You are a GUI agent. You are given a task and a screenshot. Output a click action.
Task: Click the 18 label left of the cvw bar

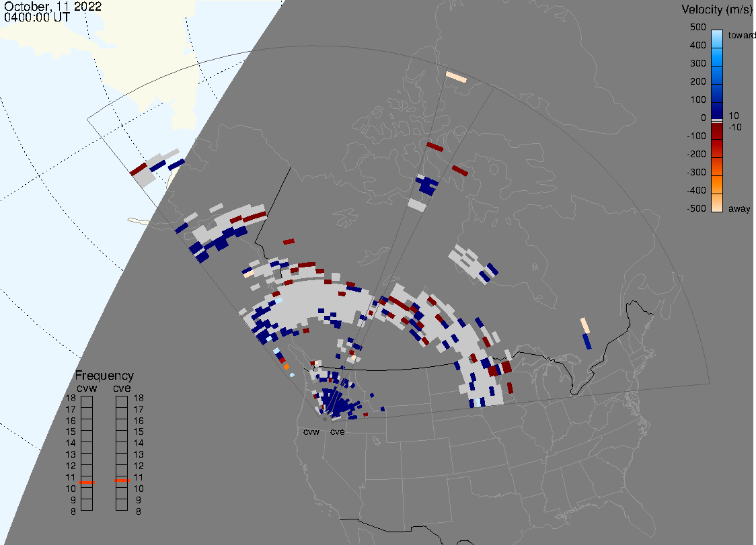coord(71,398)
